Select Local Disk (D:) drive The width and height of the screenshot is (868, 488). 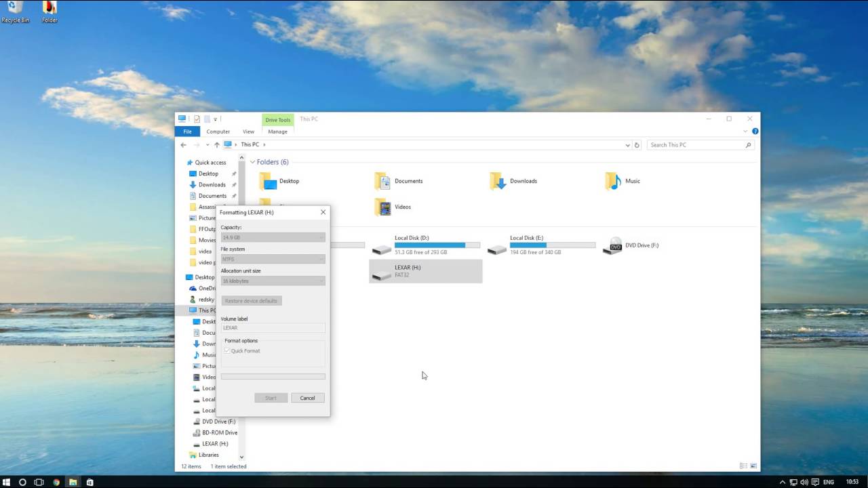tap(426, 245)
